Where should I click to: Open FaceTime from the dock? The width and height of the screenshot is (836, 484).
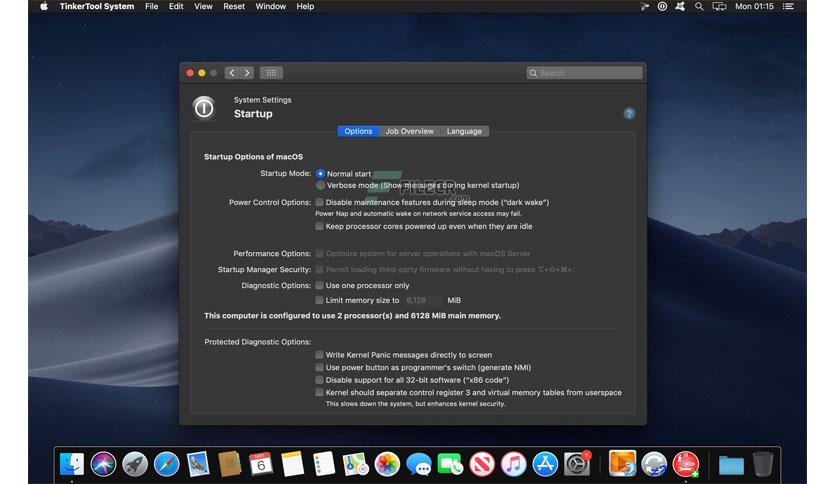pyautogui.click(x=451, y=464)
